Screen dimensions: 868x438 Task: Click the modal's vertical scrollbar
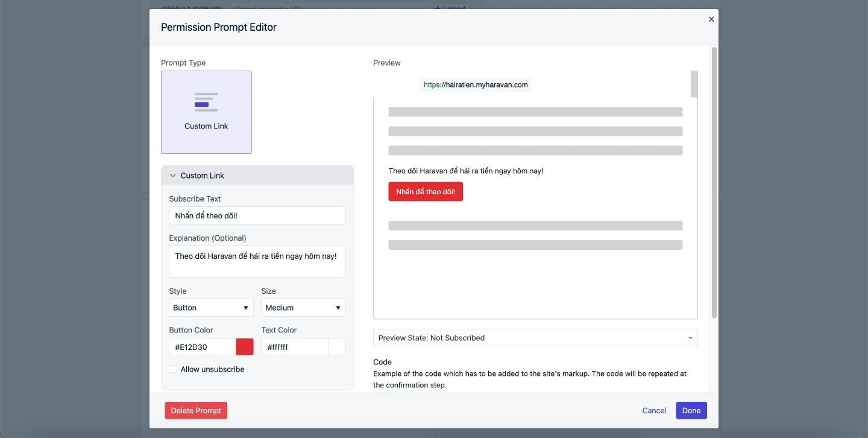[714, 181]
